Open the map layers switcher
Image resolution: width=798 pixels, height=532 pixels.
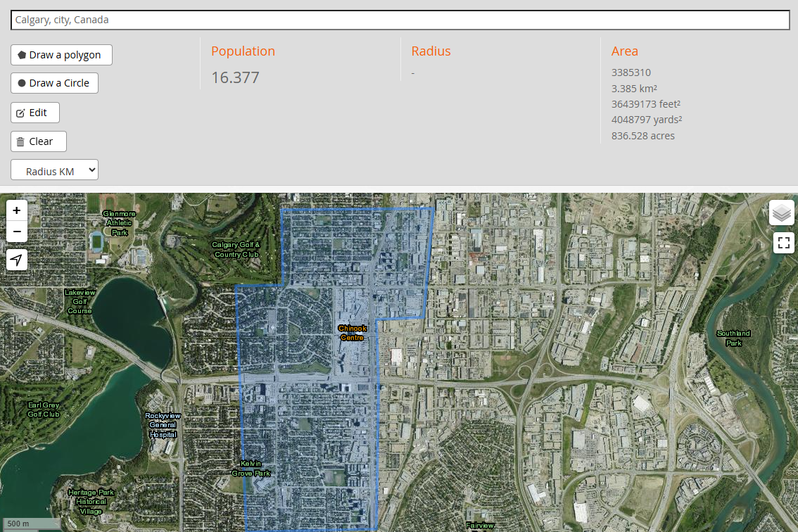pos(781,213)
